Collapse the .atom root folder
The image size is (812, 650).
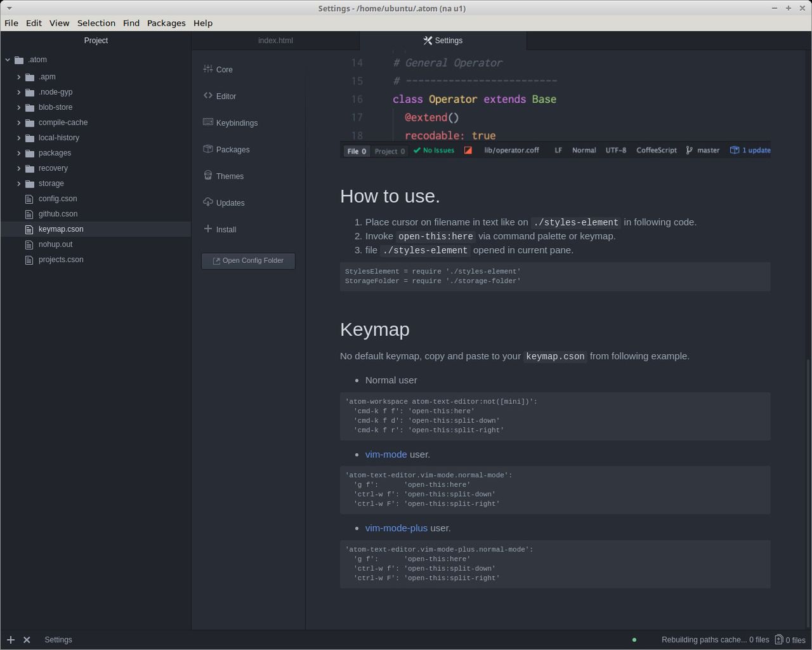(8, 60)
